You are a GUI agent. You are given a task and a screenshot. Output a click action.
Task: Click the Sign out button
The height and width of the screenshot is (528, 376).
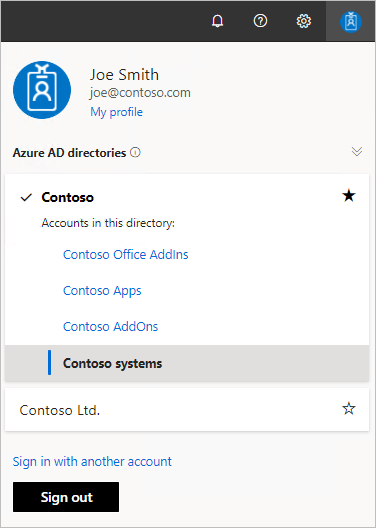[66, 497]
